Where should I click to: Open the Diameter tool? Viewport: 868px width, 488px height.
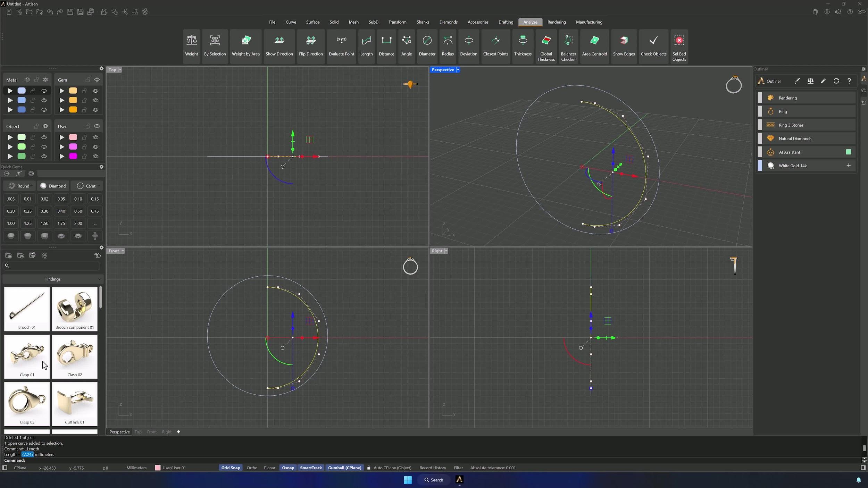[427, 46]
